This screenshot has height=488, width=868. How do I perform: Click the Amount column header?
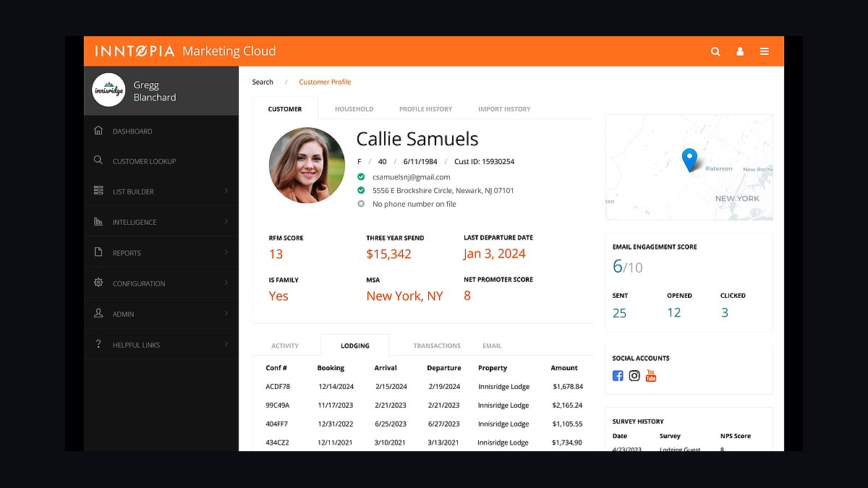(564, 368)
